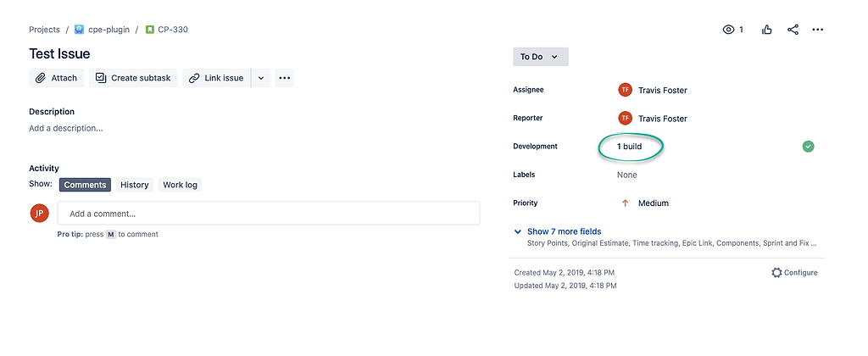Expand Show 7 more fields
The width and height of the screenshot is (868, 356).
point(564,231)
